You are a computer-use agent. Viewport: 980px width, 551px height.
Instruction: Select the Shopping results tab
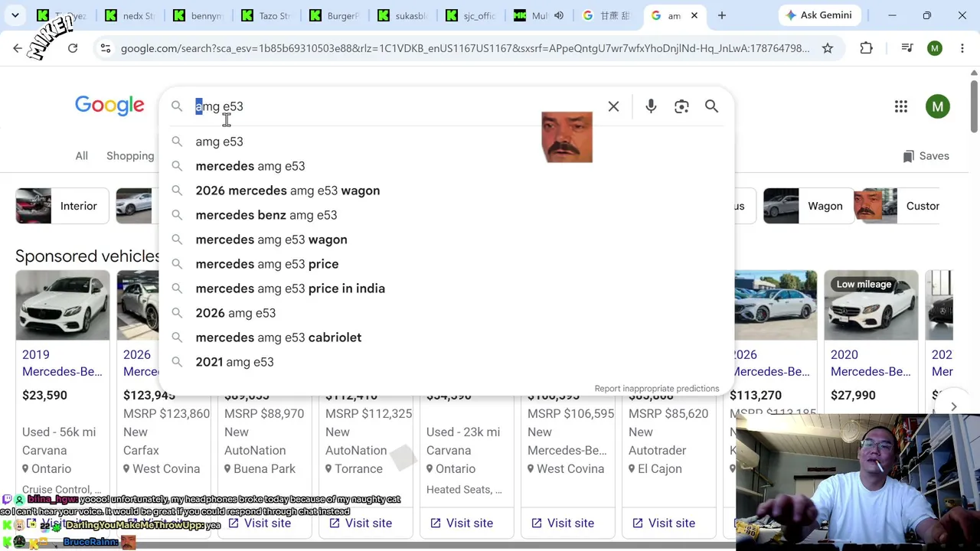pyautogui.click(x=130, y=156)
